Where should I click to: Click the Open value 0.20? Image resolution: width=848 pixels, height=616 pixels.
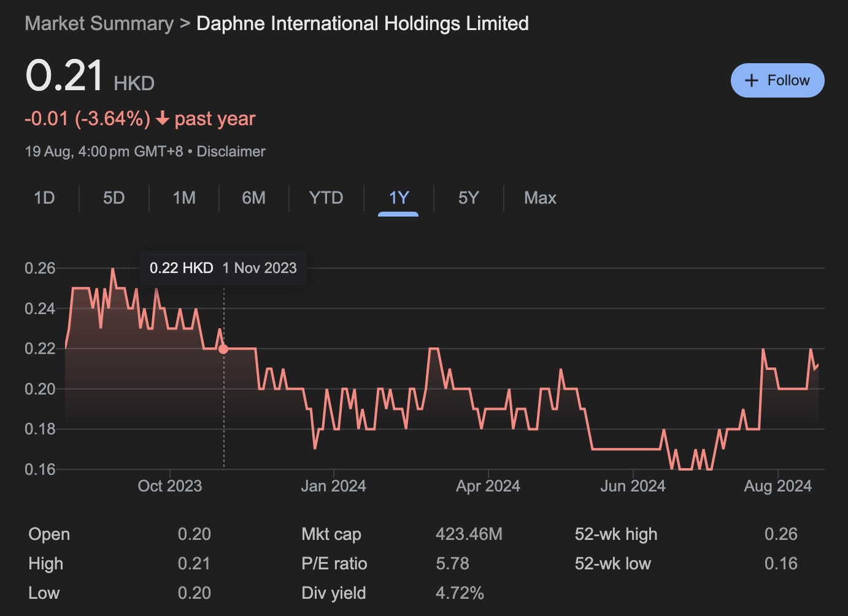195,534
